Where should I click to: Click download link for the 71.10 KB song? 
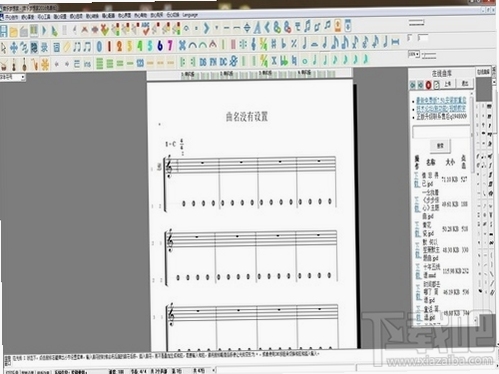pos(417,180)
